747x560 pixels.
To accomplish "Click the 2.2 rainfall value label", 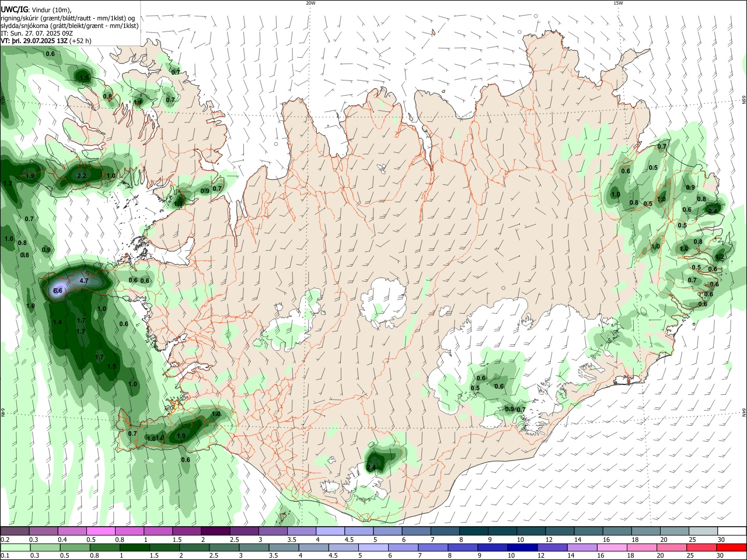I will tap(82, 176).
